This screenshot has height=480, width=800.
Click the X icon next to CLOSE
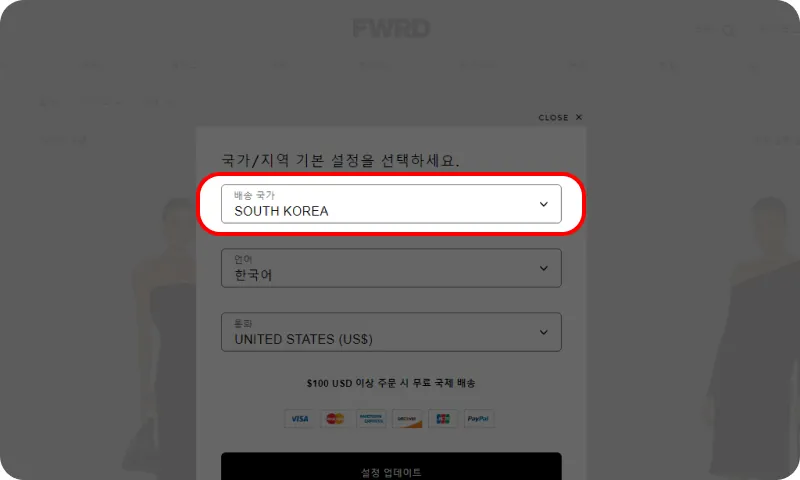click(579, 117)
